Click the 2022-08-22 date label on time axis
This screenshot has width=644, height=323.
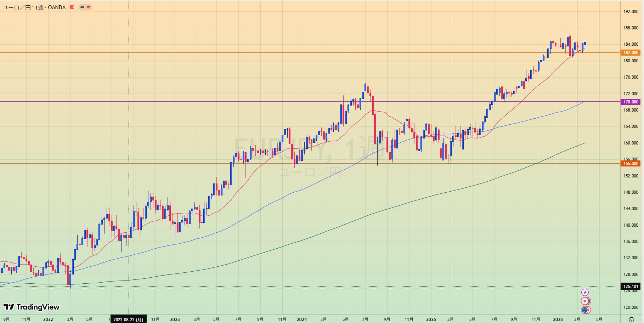pos(128,319)
